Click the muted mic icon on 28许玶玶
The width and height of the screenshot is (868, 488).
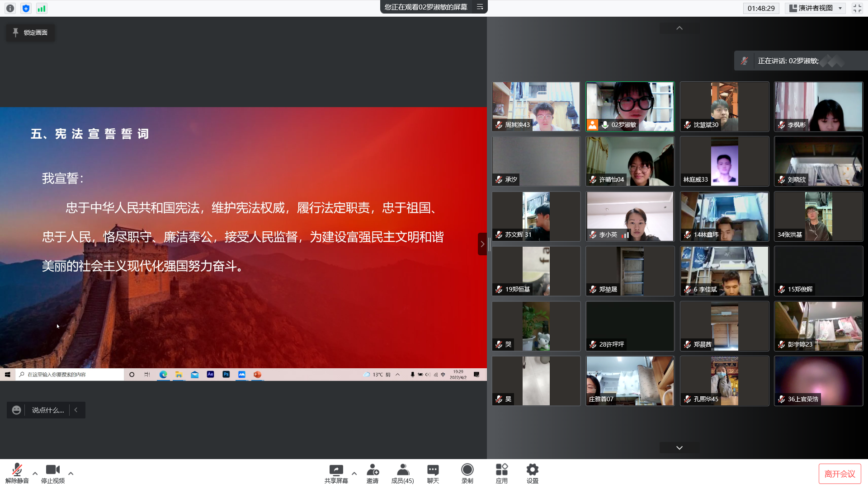(x=593, y=344)
